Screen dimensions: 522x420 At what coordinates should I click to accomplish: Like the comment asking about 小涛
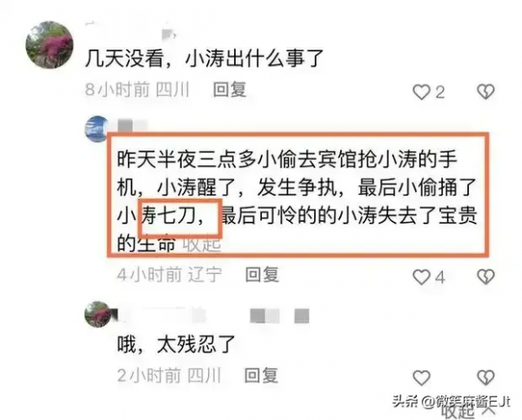coord(421,92)
